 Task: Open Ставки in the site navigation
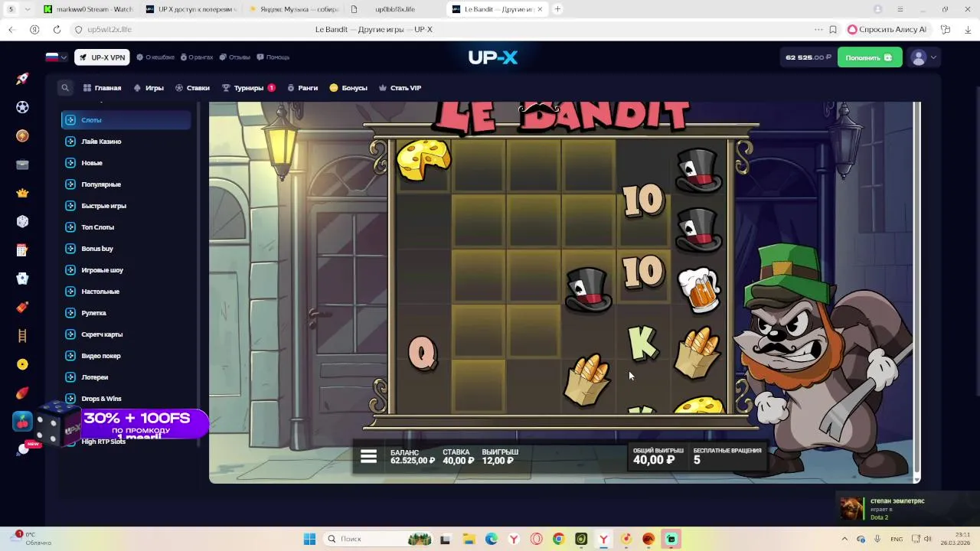tap(193, 88)
